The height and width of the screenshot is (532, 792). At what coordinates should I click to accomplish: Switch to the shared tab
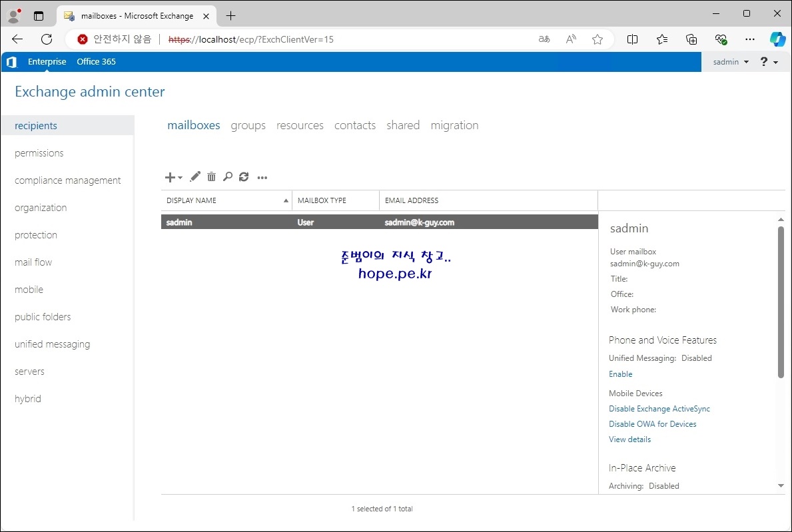pyautogui.click(x=403, y=125)
